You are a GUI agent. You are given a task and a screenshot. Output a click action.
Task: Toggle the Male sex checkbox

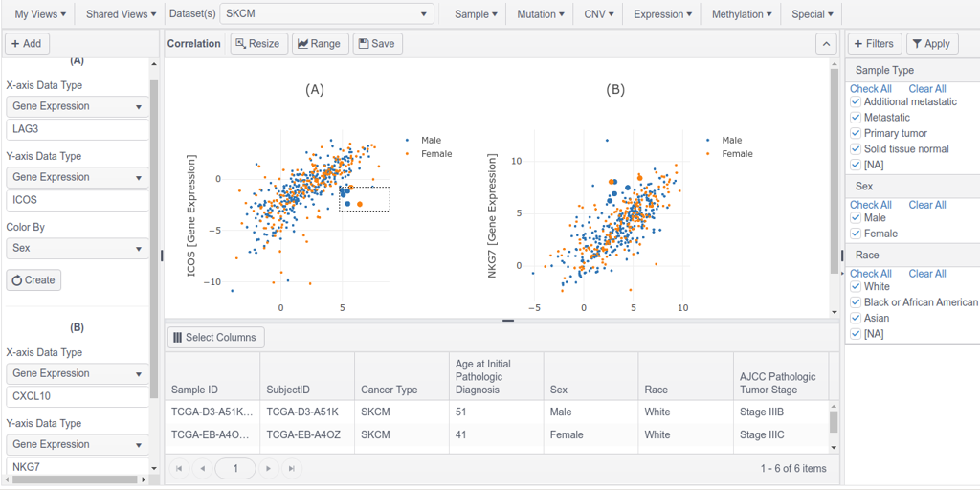point(856,218)
